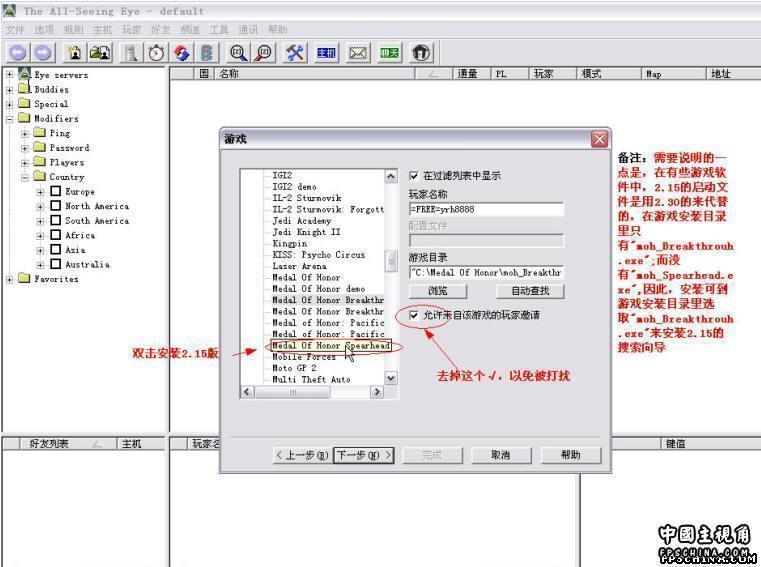The width and height of the screenshot is (761, 567).
Task: Click the Country folder icon
Action: (x=39, y=176)
